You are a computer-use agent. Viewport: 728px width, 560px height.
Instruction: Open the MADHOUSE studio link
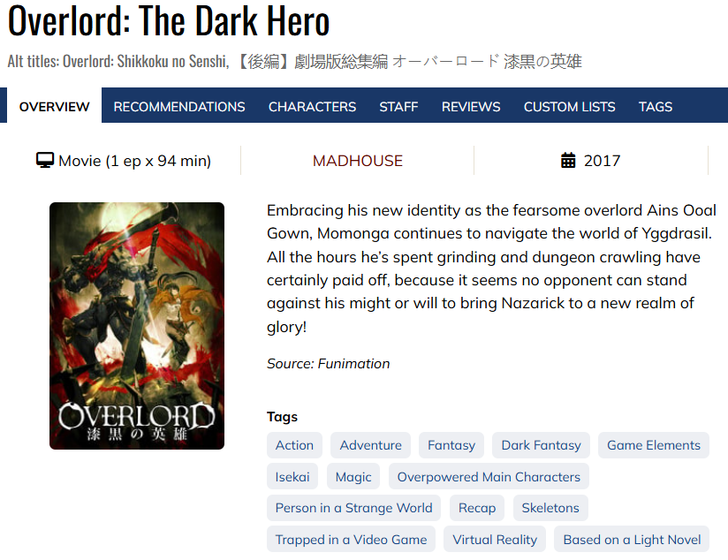(358, 161)
